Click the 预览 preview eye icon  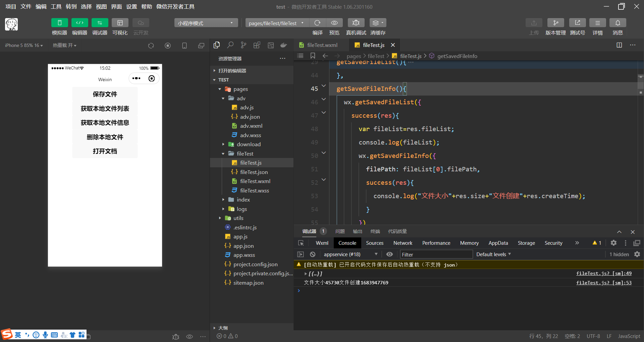tap(334, 23)
